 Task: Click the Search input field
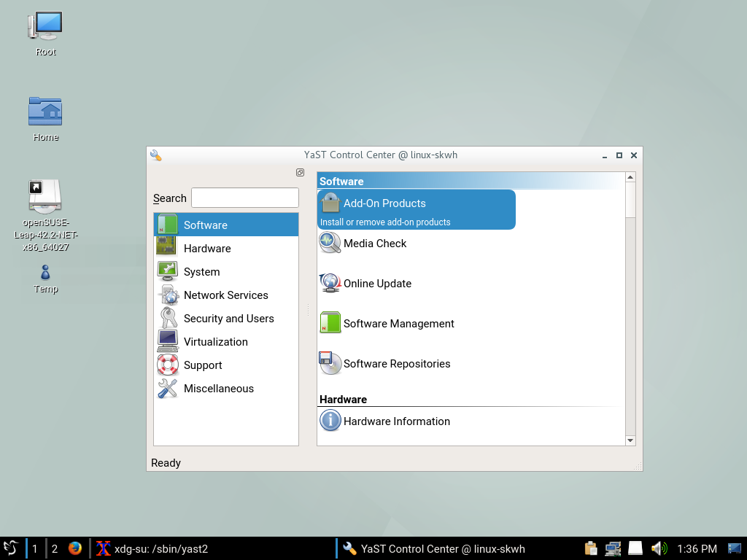tap(245, 198)
